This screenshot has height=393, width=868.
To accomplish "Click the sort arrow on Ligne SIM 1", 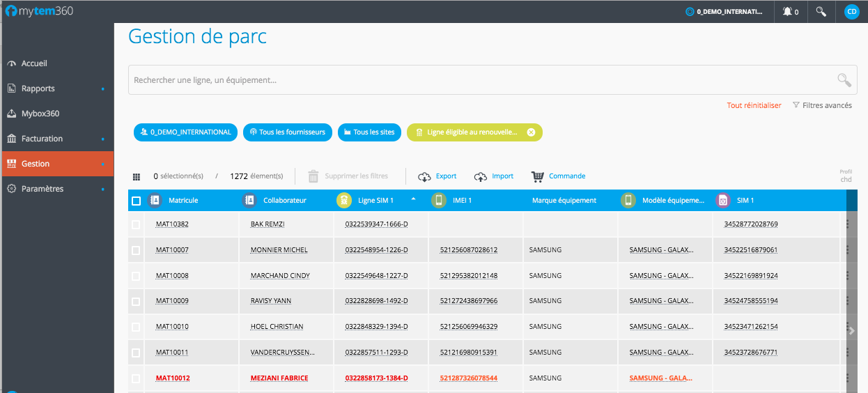I will coord(414,199).
